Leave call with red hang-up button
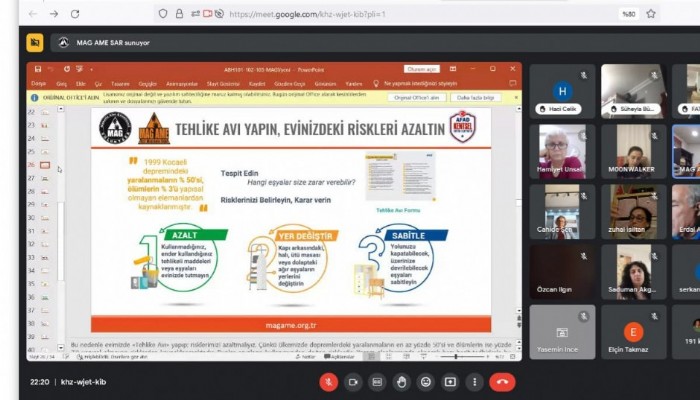This screenshot has height=400, width=700. click(x=502, y=382)
